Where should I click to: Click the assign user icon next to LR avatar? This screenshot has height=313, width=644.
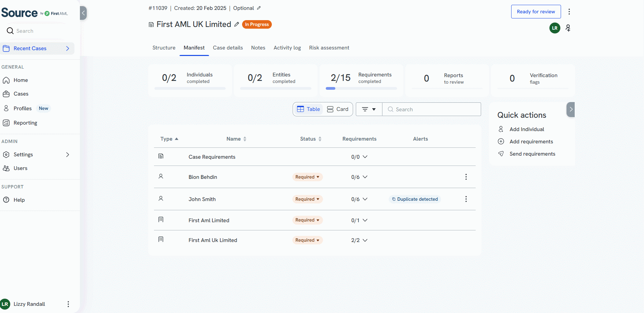[568, 28]
